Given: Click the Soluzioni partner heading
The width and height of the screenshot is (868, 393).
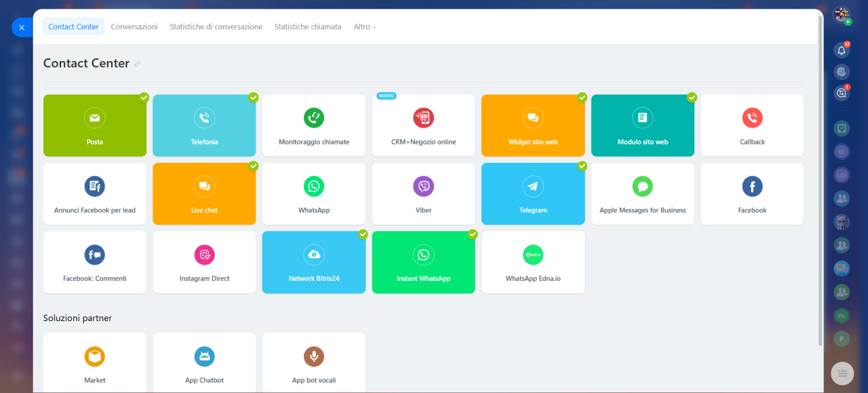Looking at the screenshot, I should [x=77, y=318].
